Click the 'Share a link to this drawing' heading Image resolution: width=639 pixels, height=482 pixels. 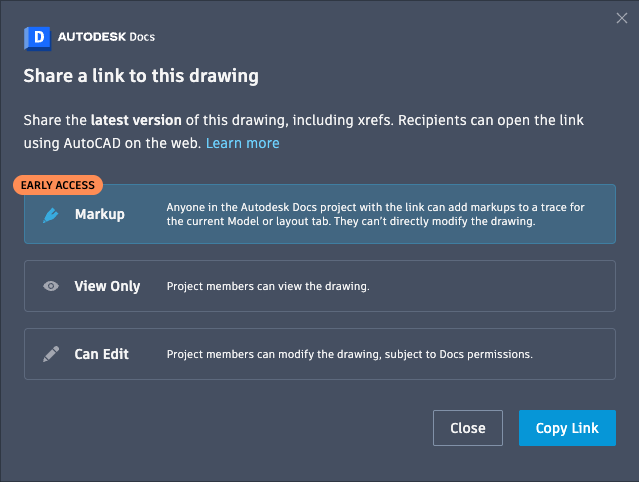pos(141,76)
